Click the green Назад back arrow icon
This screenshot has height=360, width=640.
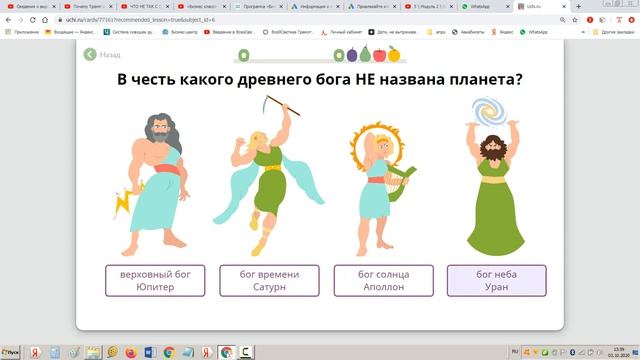(90, 54)
